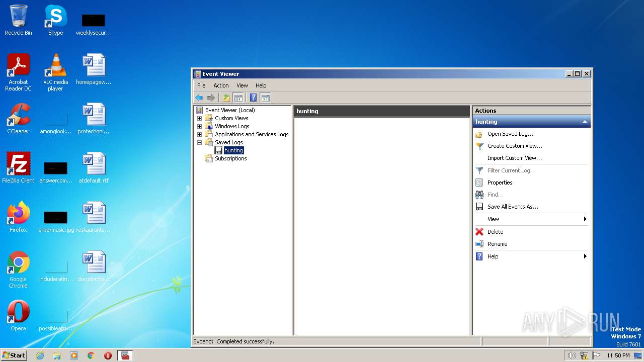Select the hunting saved log
644x362 pixels.
point(233,150)
